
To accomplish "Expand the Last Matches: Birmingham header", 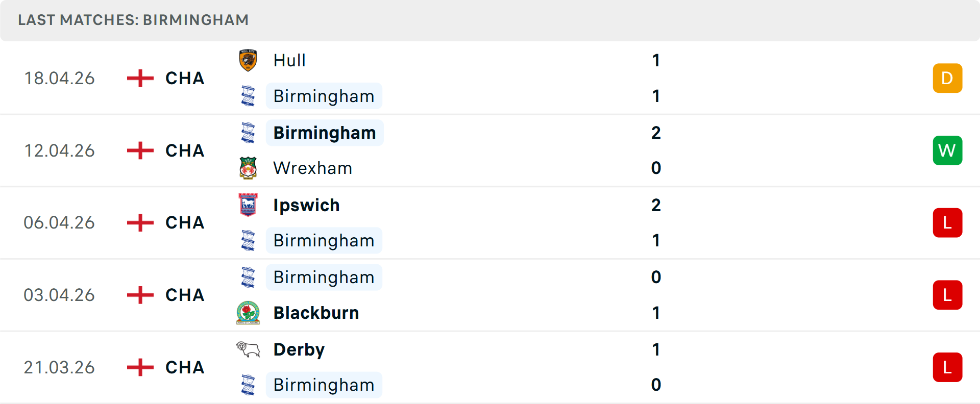I will pos(133,20).
